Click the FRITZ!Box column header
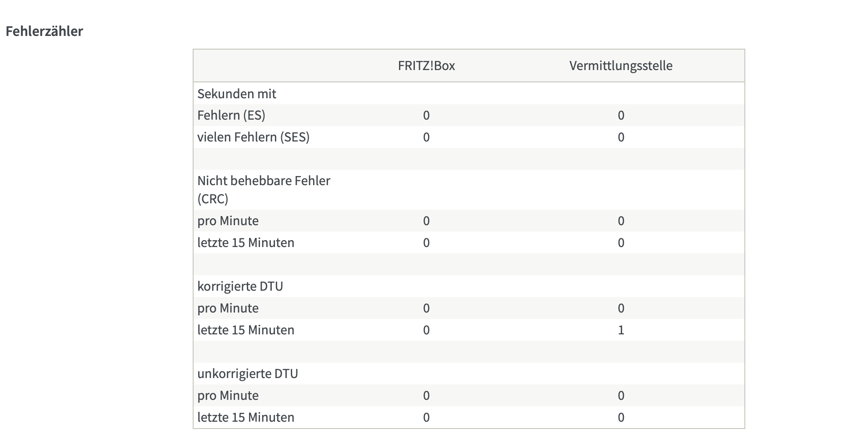 [x=426, y=66]
